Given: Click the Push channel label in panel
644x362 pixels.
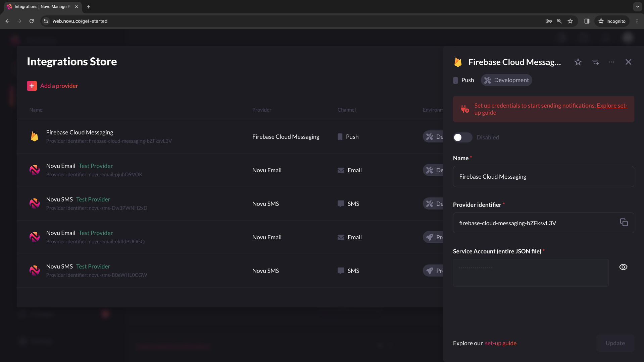Looking at the screenshot, I should [467, 80].
